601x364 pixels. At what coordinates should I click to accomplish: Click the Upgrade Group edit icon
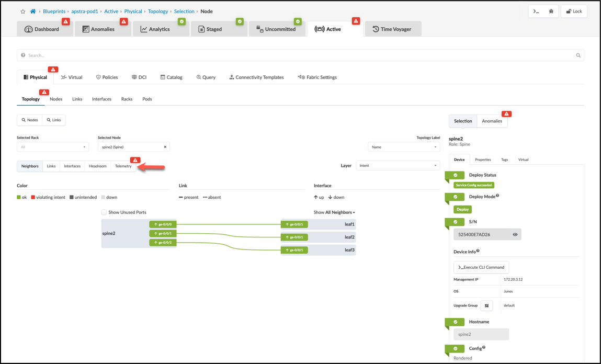(x=487, y=305)
